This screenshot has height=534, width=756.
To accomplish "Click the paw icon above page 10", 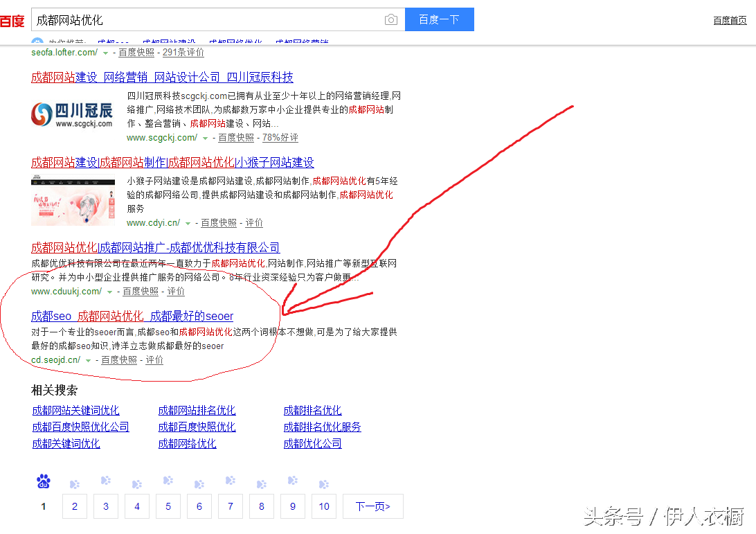I will pyautogui.click(x=323, y=483).
